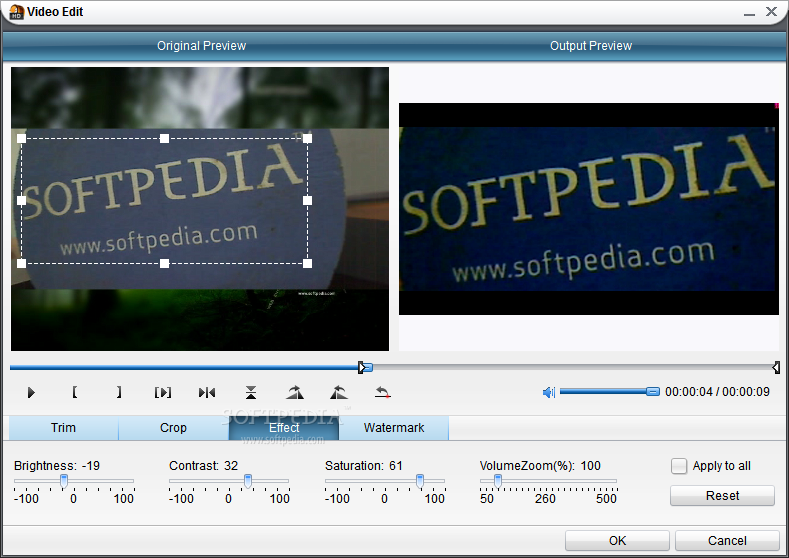This screenshot has width=789, height=558.
Task: Click the Contrast slider handle
Action: [x=248, y=481]
